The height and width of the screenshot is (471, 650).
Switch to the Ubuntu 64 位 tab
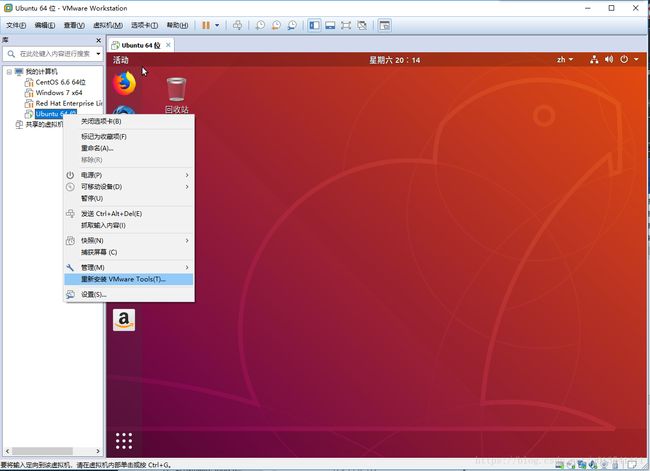point(141,45)
